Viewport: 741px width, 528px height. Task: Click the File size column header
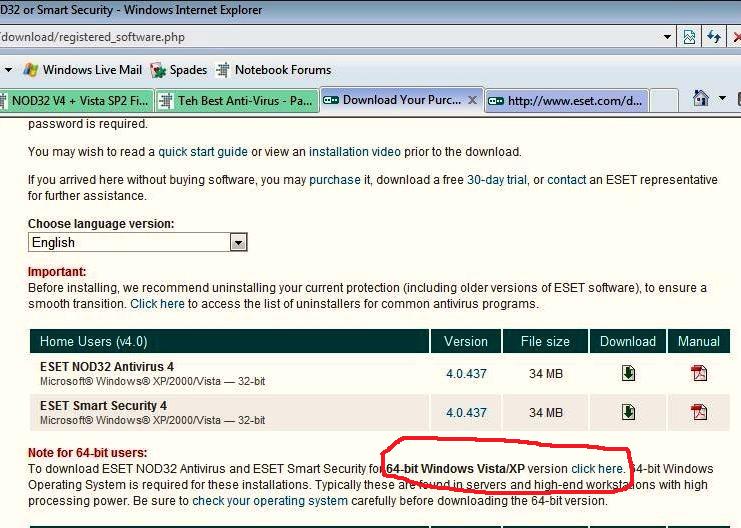coord(545,341)
